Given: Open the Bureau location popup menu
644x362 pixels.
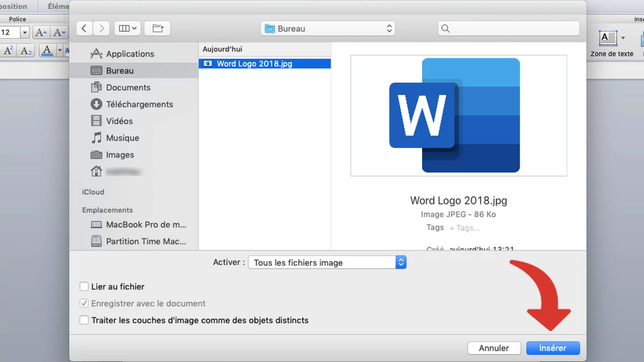Looking at the screenshot, I should (328, 28).
